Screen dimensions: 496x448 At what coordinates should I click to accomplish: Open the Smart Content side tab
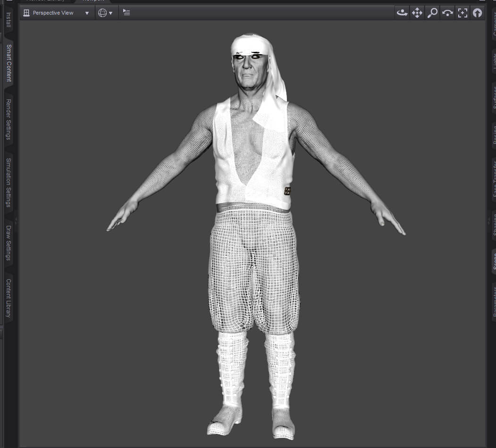pyautogui.click(x=9, y=63)
